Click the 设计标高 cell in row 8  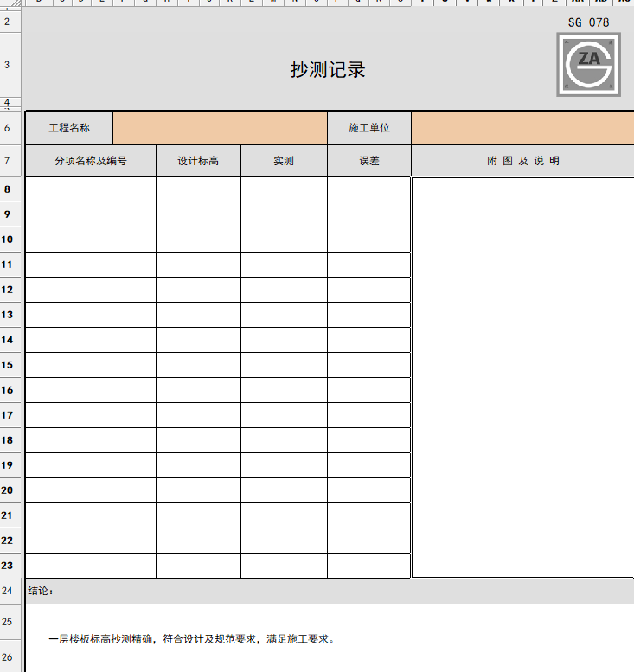pyautogui.click(x=198, y=189)
